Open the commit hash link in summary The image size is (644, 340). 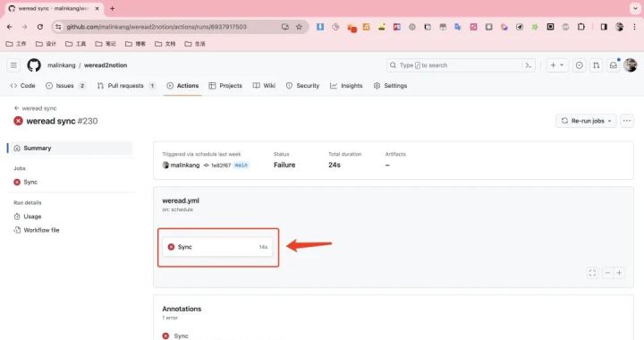tap(221, 165)
